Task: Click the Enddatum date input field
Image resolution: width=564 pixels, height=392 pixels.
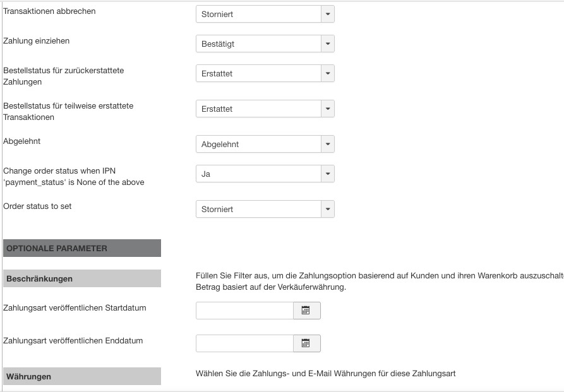Action: (244, 343)
